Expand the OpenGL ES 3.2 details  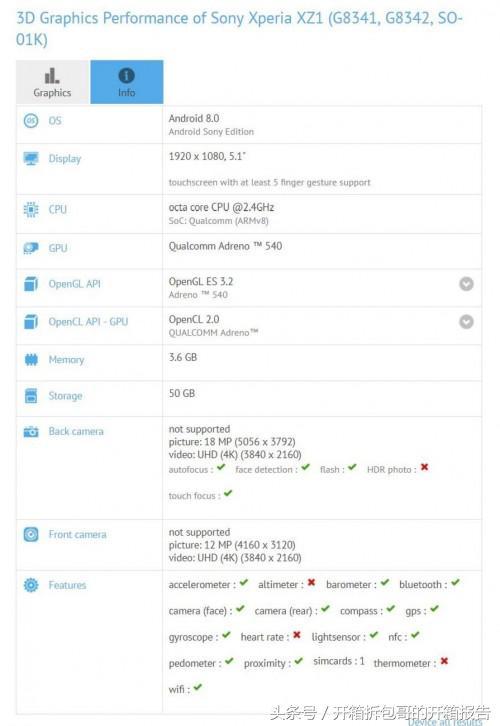click(466, 284)
